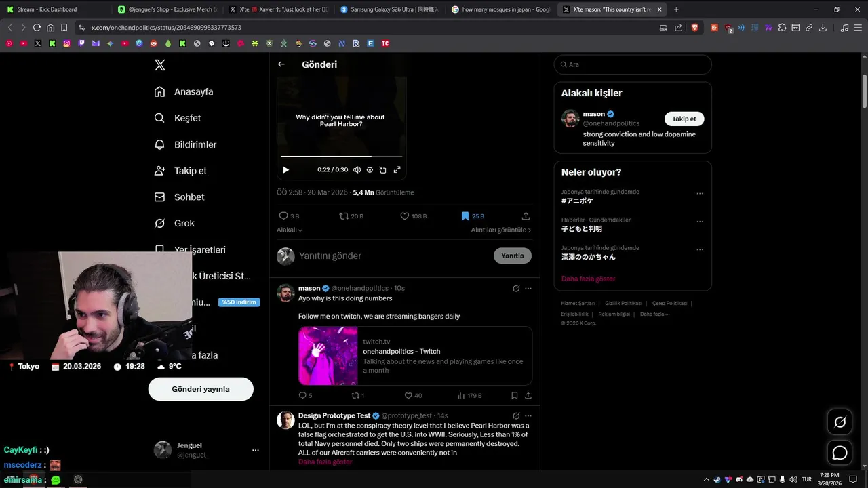Expand video to fullscreen
This screenshot has height=488, width=868.
tap(397, 170)
